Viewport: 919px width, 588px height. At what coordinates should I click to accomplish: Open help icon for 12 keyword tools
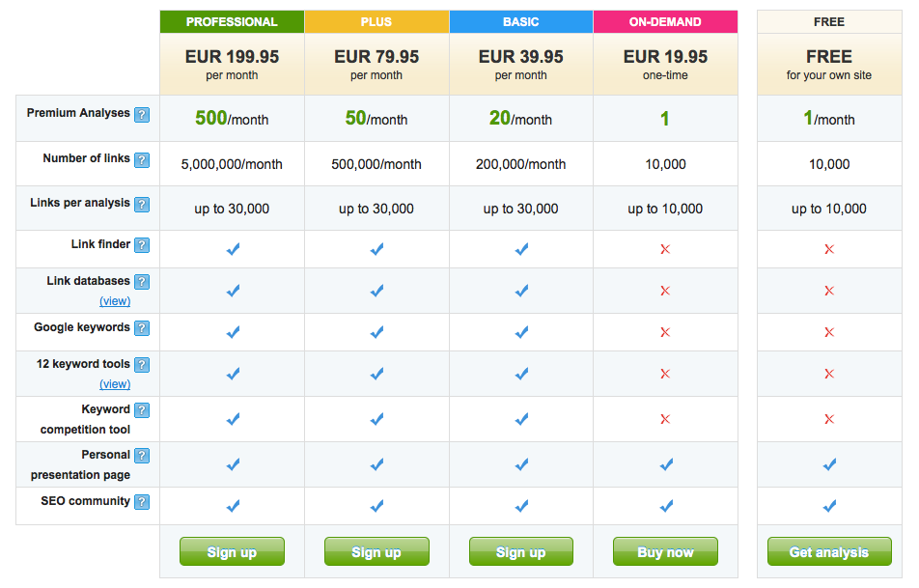coord(142,365)
